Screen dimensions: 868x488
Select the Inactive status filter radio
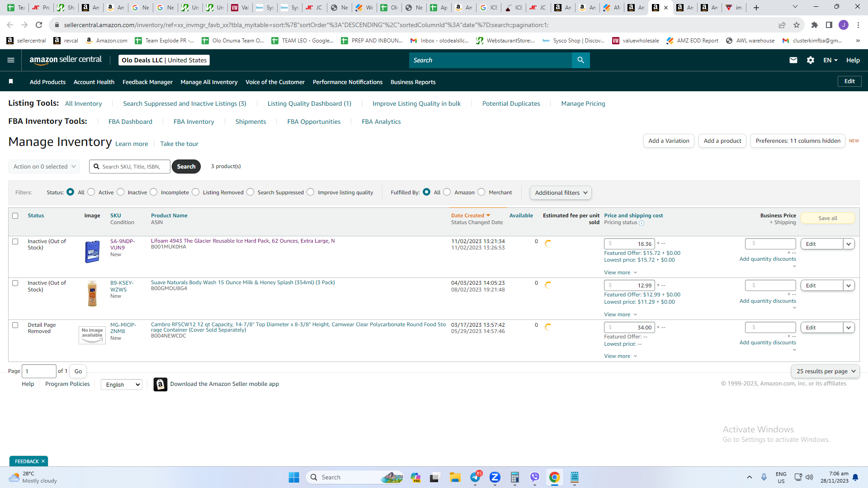121,192
